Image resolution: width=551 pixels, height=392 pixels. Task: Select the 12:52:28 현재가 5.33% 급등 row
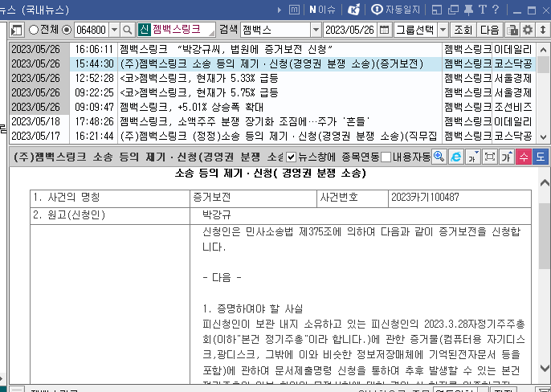(273, 78)
